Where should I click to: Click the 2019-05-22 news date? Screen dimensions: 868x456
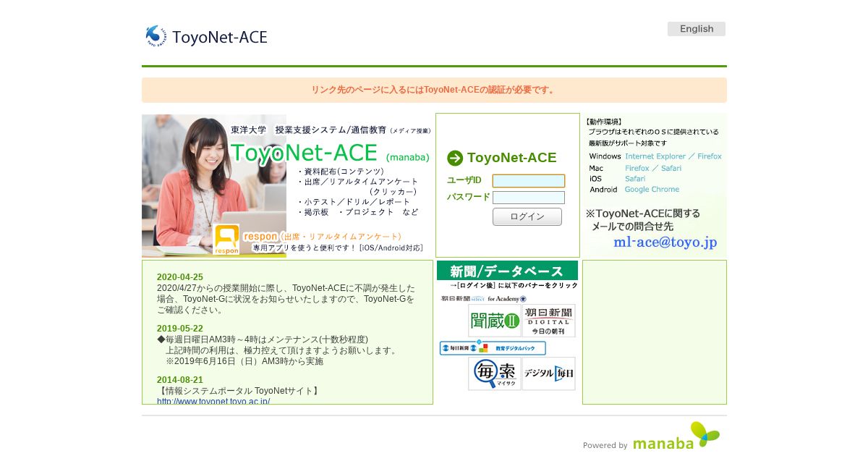pos(180,329)
